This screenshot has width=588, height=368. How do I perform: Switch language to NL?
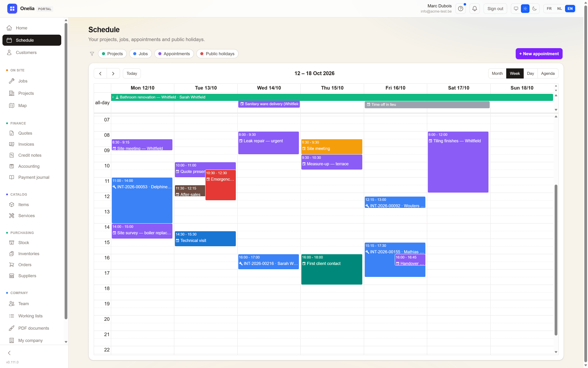[560, 9]
